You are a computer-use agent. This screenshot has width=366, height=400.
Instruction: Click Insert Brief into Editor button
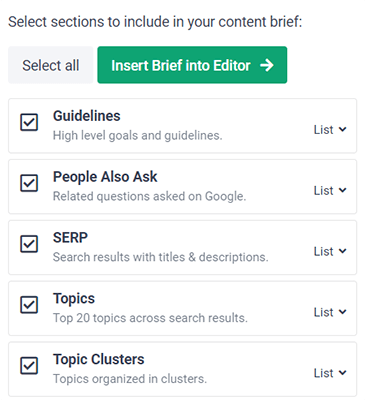(192, 65)
